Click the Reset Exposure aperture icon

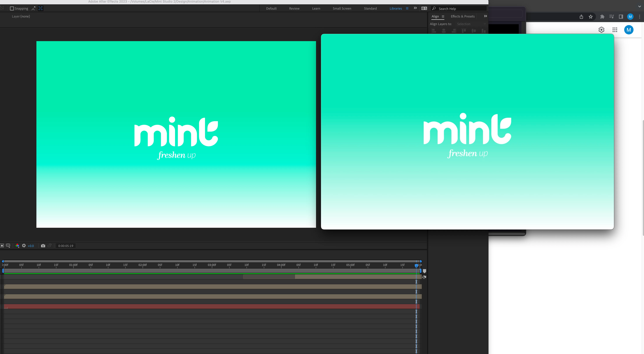pos(24,246)
